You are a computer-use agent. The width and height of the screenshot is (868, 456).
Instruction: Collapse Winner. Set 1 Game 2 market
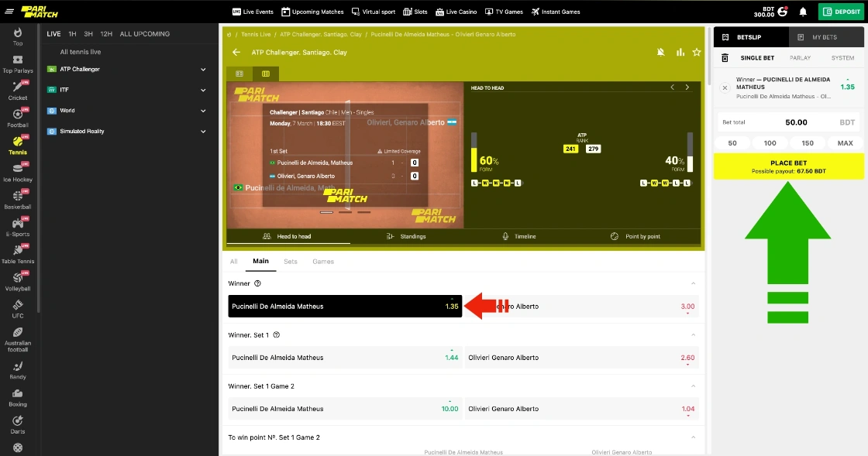tap(693, 386)
